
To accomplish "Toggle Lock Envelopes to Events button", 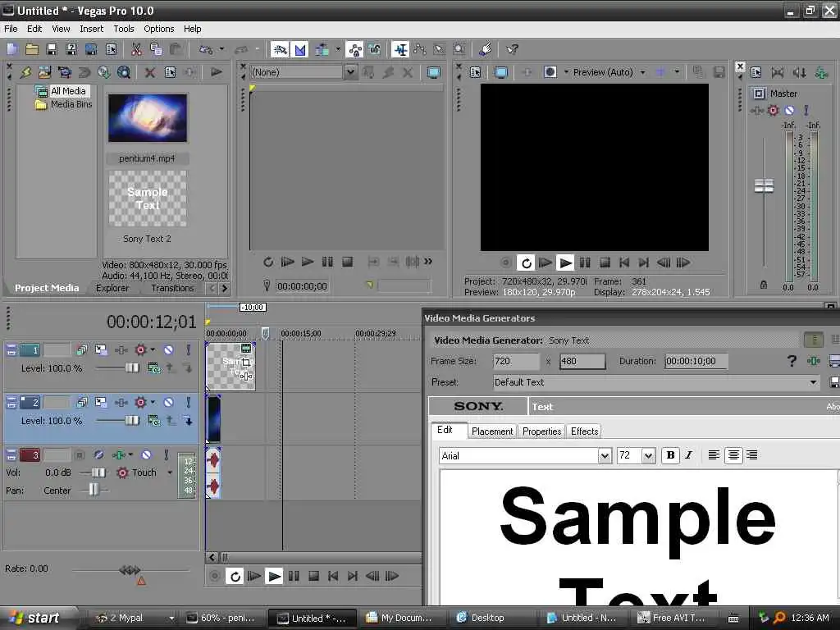I will [x=374, y=50].
